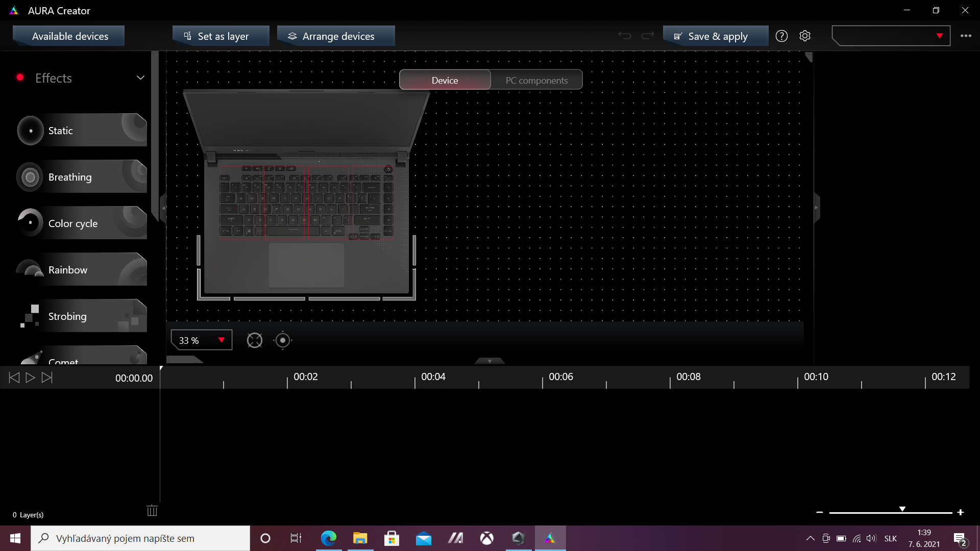Click the center target icon
Viewport: 980px width, 551px height.
[282, 340]
